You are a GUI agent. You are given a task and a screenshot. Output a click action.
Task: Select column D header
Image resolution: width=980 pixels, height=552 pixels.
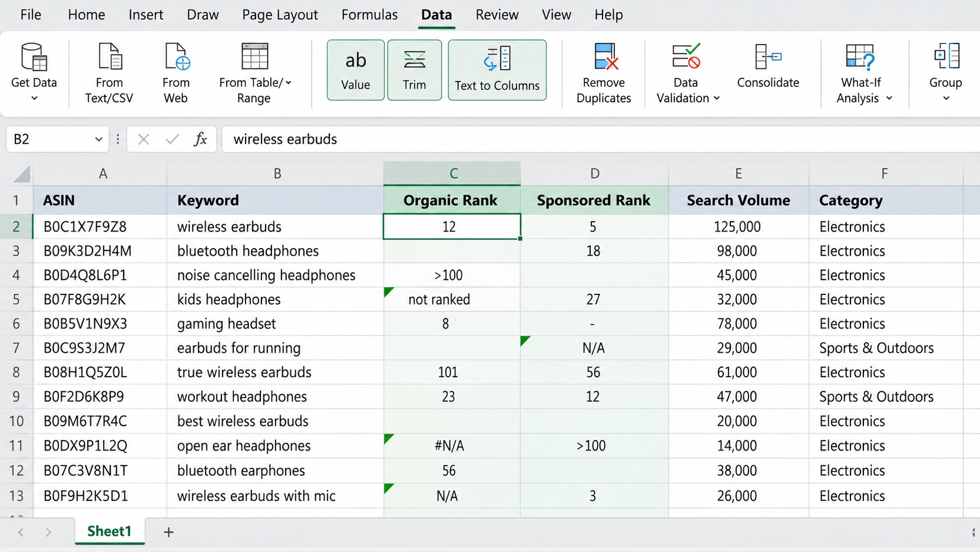tap(594, 174)
